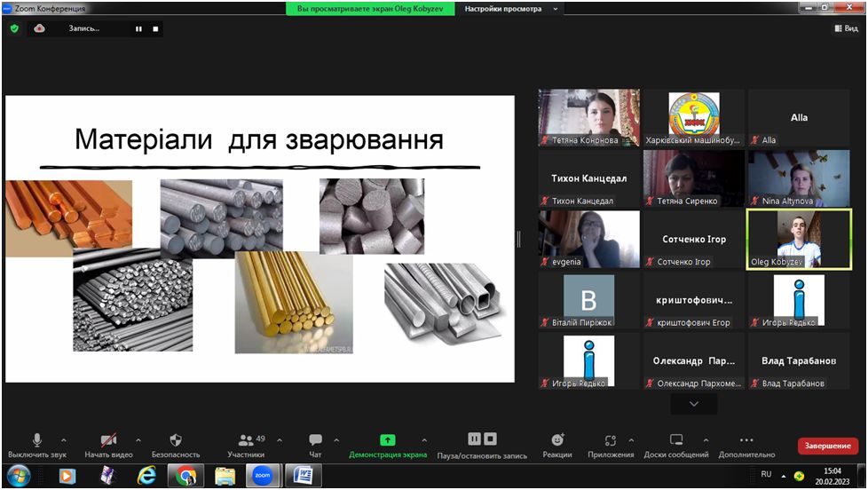Image resolution: width=868 pixels, height=490 pixels.
Task: Select криштофович Егор participant tile
Action: click(x=694, y=300)
